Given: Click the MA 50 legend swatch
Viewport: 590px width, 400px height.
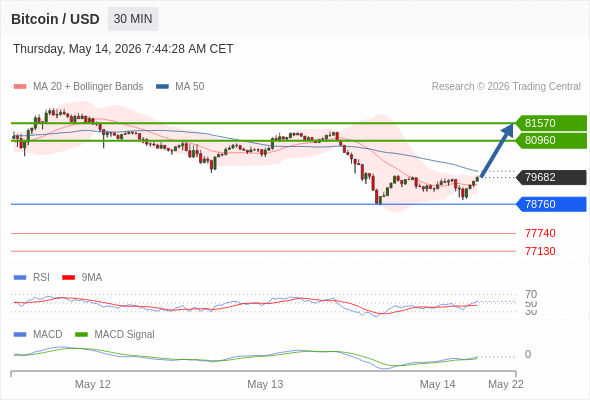Looking at the screenshot, I should (x=162, y=87).
